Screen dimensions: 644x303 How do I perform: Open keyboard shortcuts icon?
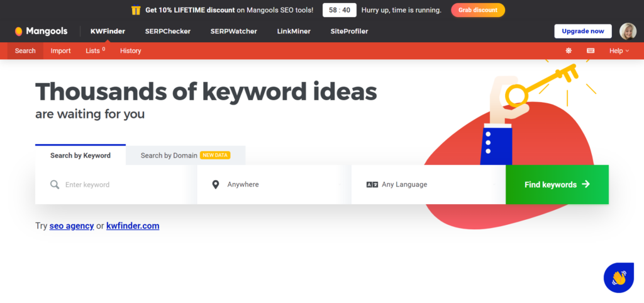pyautogui.click(x=591, y=50)
